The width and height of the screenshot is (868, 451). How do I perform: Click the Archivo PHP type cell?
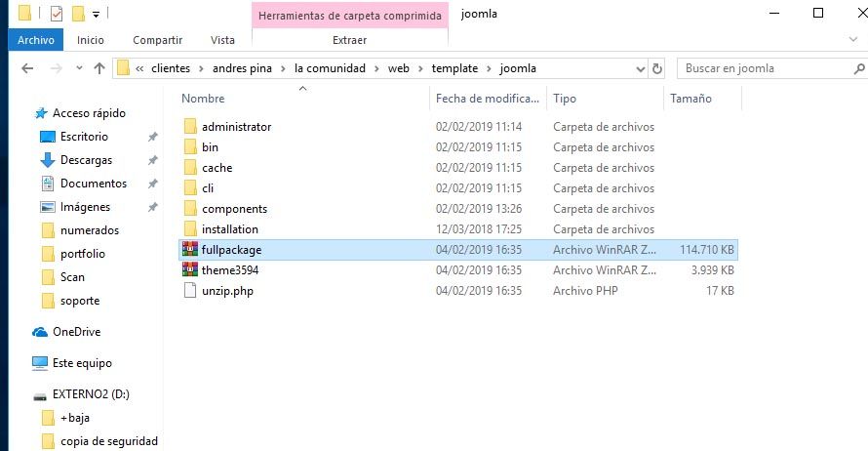click(x=585, y=290)
